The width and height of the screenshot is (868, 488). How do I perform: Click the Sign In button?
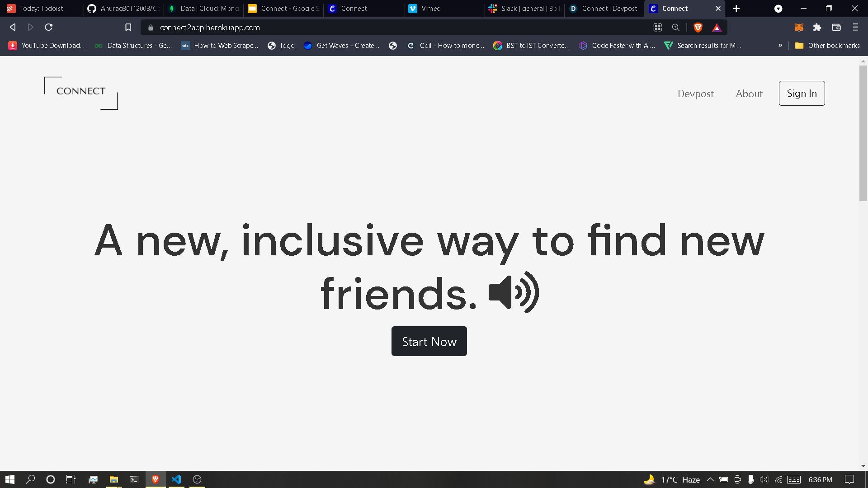coord(802,94)
